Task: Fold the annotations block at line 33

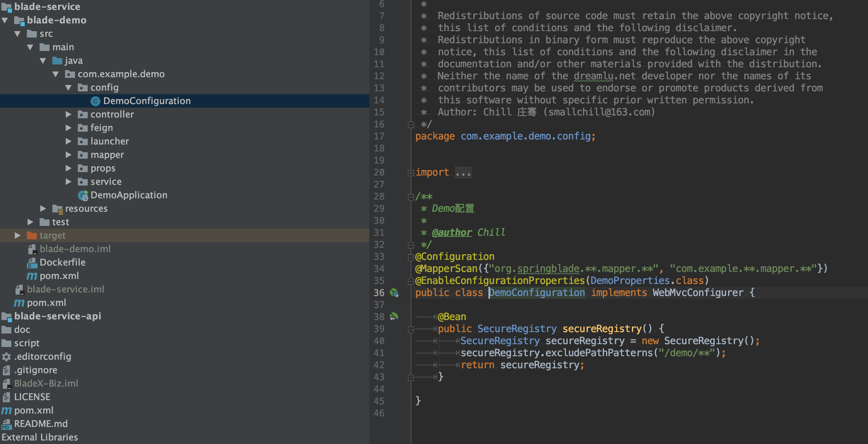Action: pyautogui.click(x=411, y=257)
